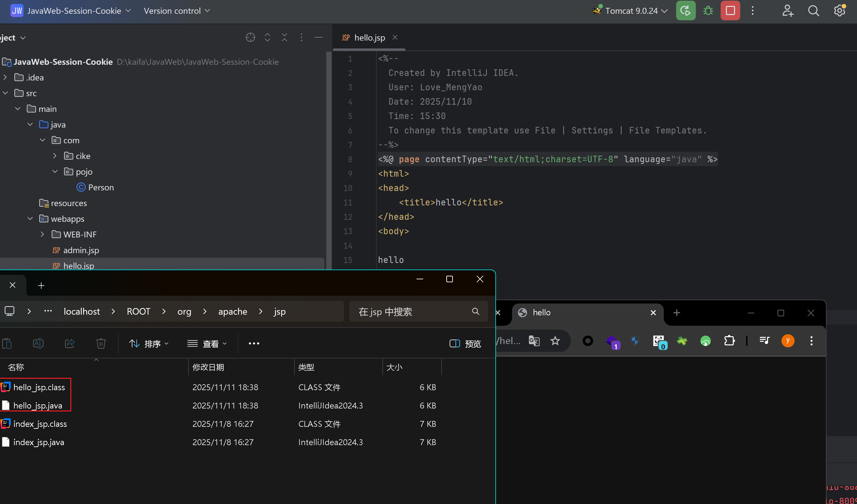
Task: Open the 排序 sort dropdown
Action: [x=149, y=343]
